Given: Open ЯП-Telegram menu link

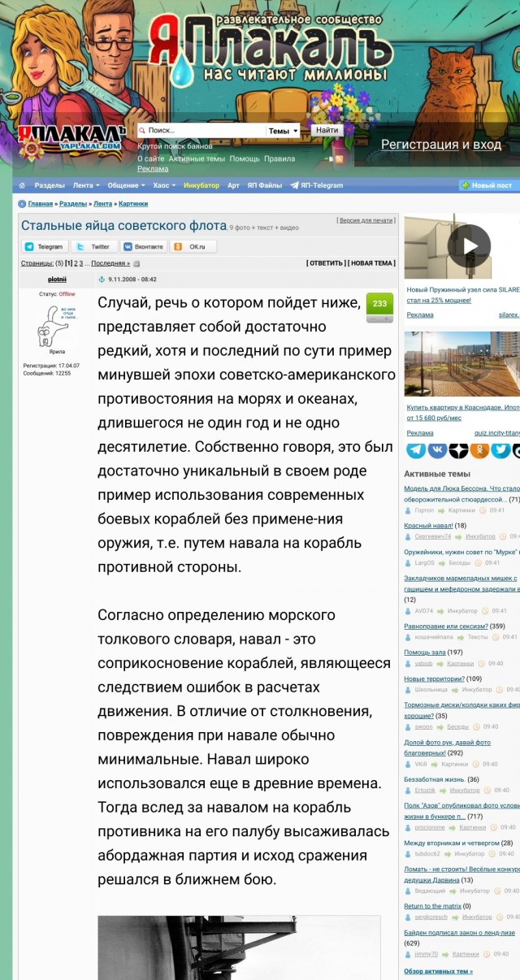Looking at the screenshot, I should click(x=317, y=185).
